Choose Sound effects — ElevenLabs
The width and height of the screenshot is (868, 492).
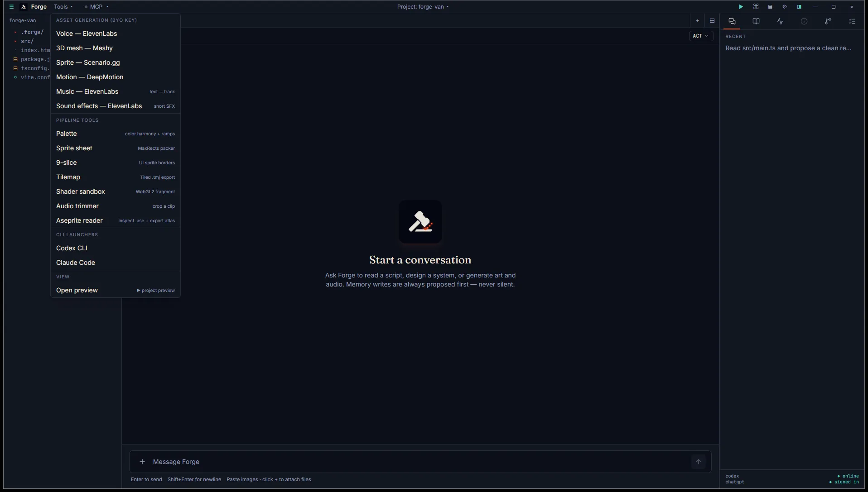pos(116,106)
